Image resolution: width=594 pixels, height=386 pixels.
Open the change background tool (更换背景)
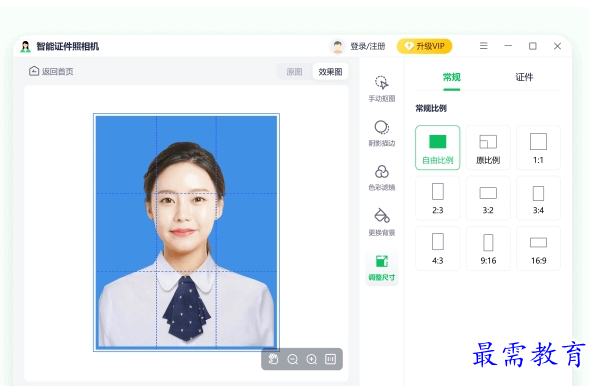(381, 222)
